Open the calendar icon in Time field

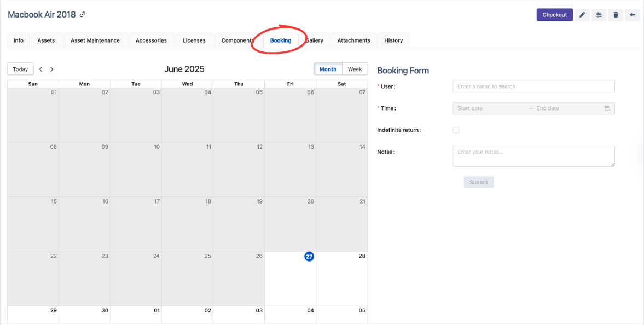(x=607, y=108)
